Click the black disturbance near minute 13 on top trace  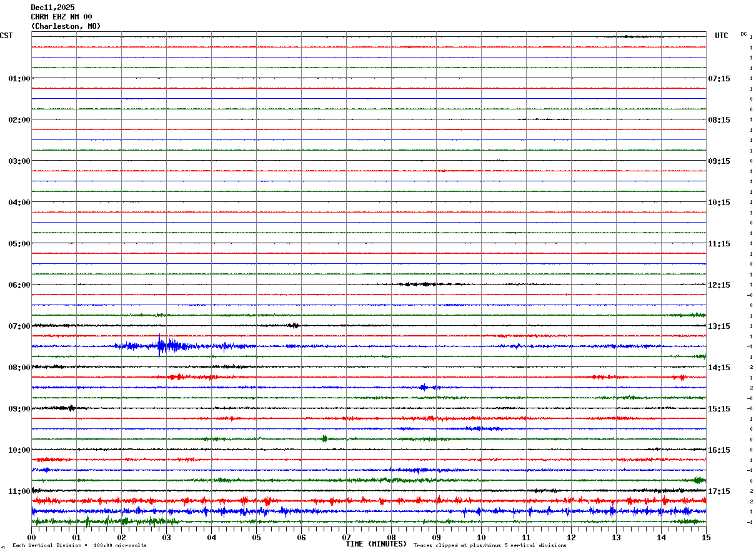tap(634, 36)
